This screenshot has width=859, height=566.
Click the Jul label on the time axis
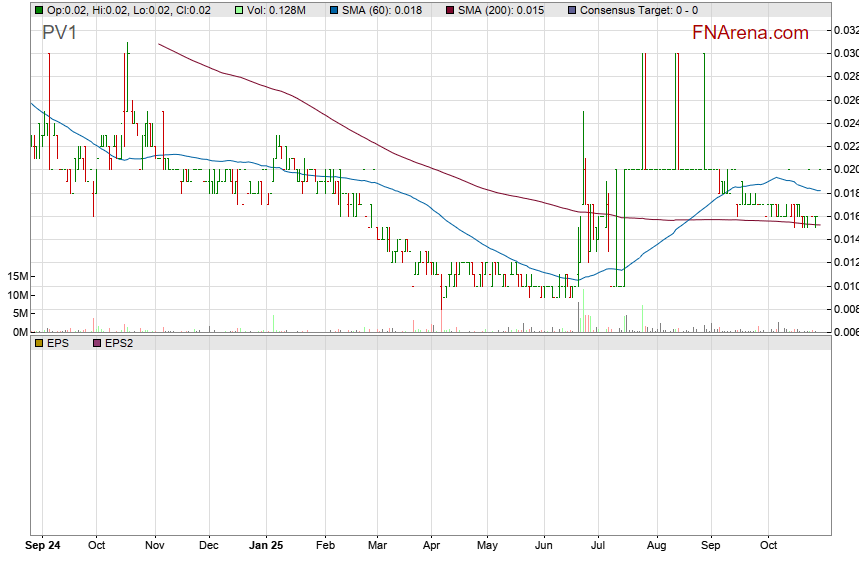click(x=600, y=546)
